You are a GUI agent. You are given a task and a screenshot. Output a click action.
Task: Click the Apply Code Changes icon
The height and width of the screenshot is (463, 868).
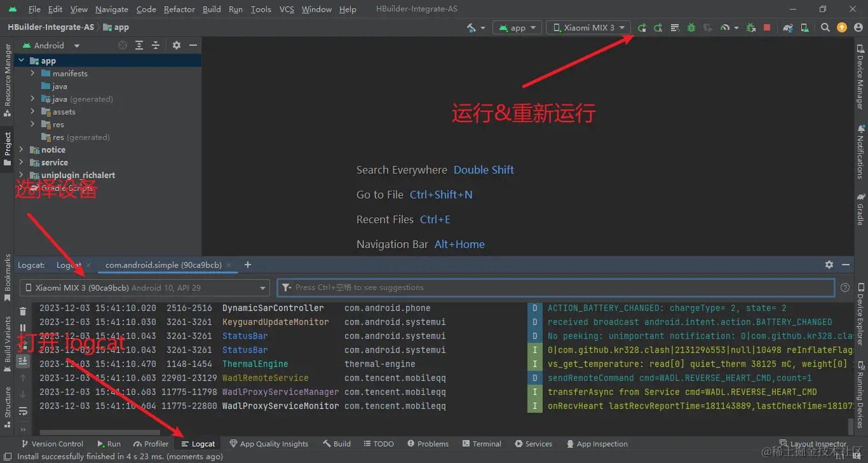click(675, 27)
